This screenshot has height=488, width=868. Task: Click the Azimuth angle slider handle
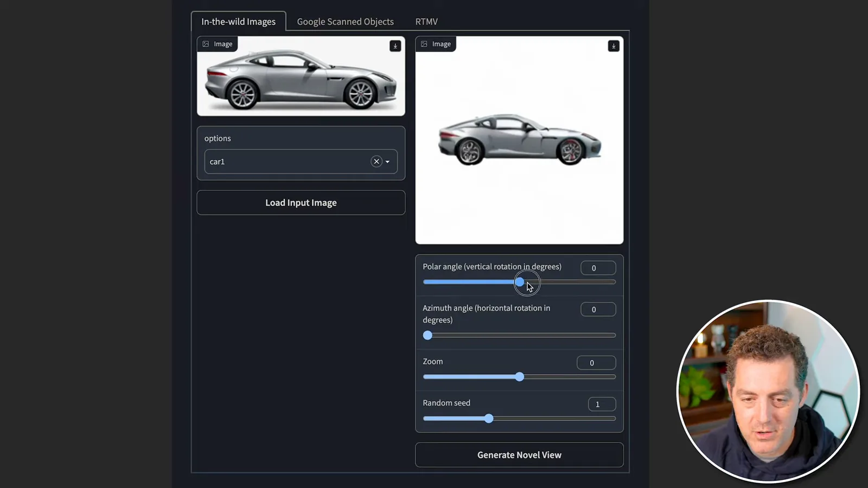point(427,335)
